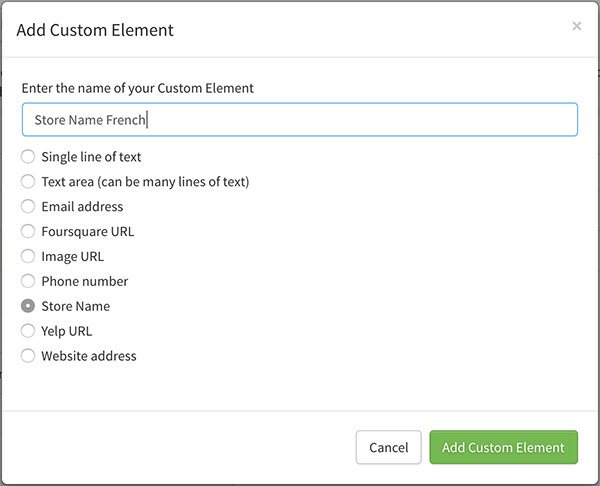Screen dimensions: 600x486
Task: Select the Image URL radio button
Action: click(x=28, y=256)
